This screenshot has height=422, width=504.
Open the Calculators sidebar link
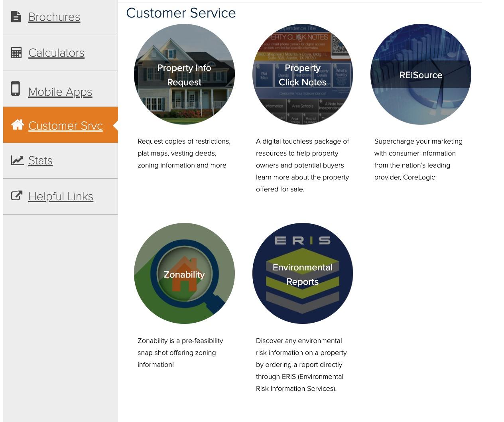[56, 53]
